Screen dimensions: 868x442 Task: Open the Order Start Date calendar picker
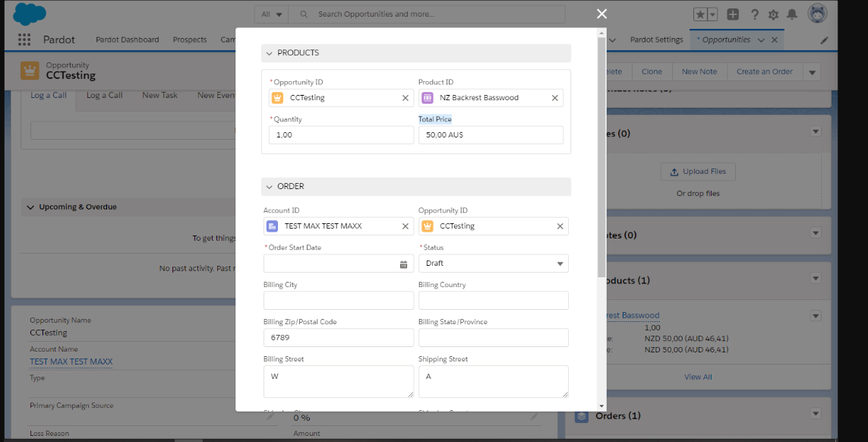[x=403, y=264]
